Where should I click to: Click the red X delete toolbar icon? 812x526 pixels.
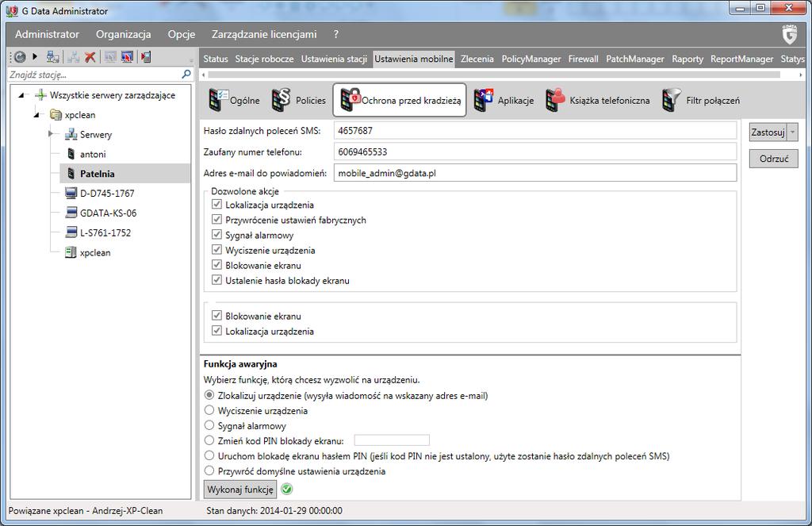(x=90, y=57)
